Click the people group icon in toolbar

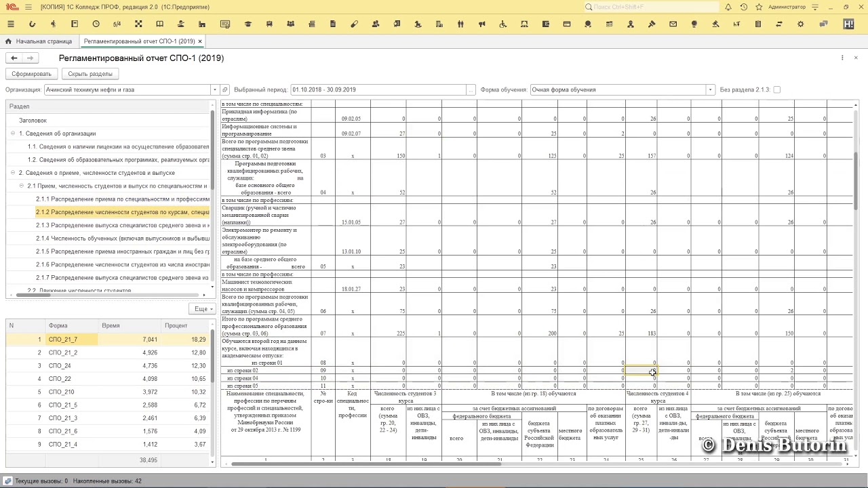pyautogui.click(x=290, y=24)
